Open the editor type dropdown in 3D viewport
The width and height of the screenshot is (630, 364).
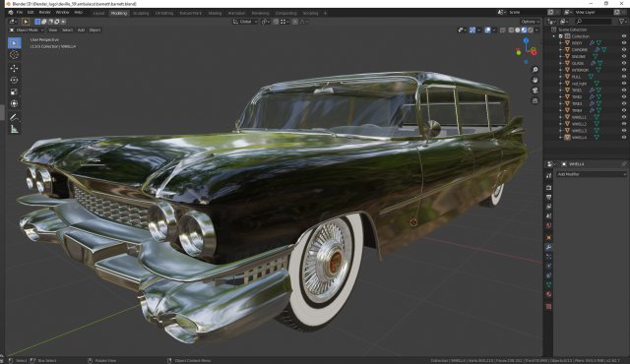pos(13,22)
